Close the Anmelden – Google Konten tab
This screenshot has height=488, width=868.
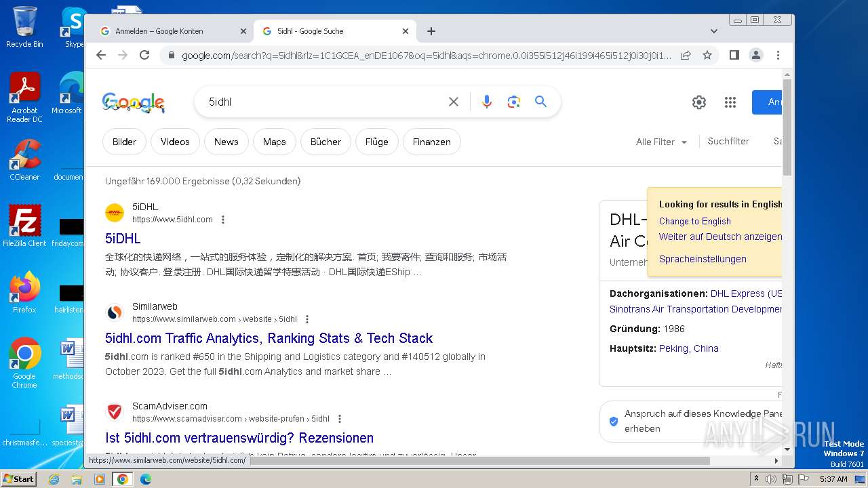click(243, 31)
